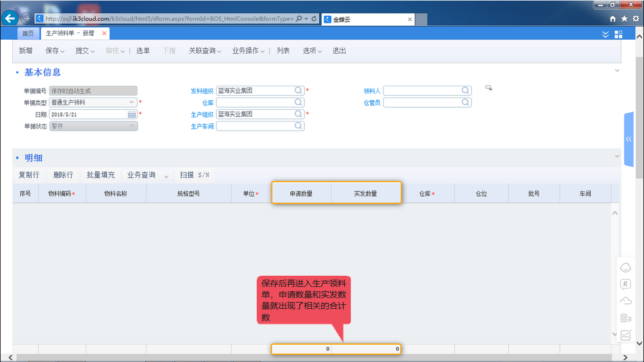Click the customer service face icon
644x362 pixels.
(626, 268)
